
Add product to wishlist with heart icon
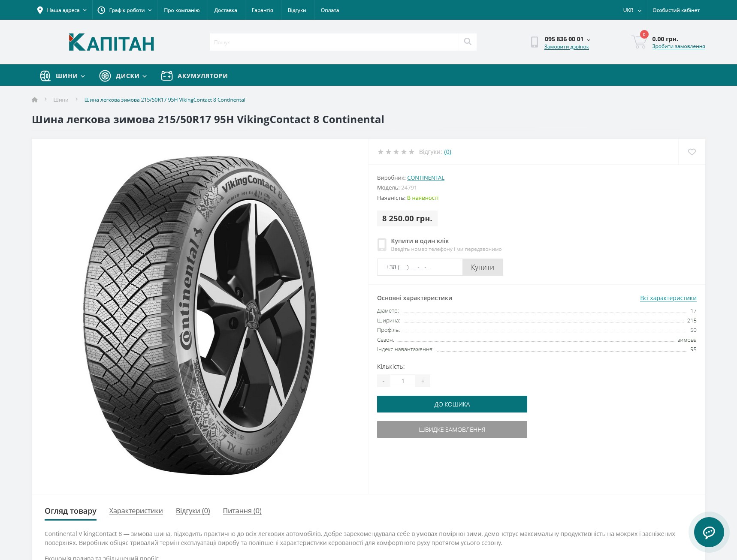point(692,152)
